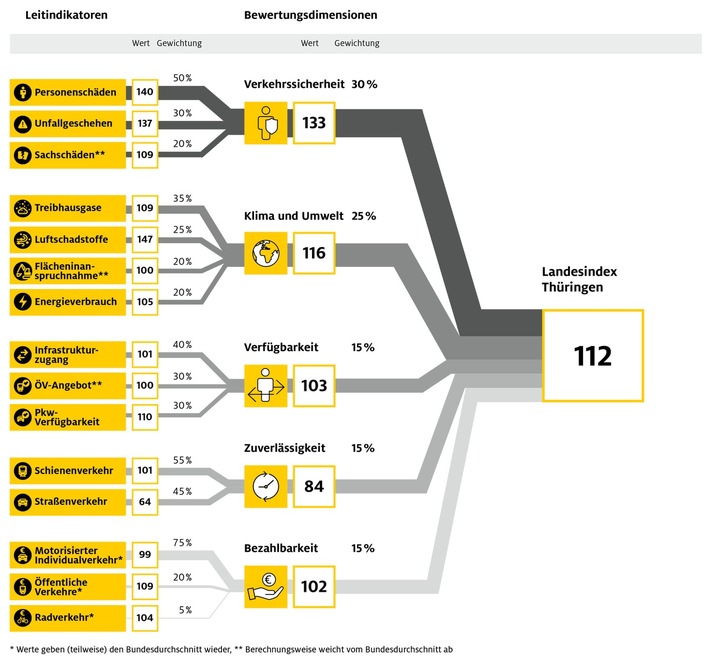Select the Treibhausgase indicator label
Image resolution: width=710 pixels, height=664 pixels.
(68, 208)
